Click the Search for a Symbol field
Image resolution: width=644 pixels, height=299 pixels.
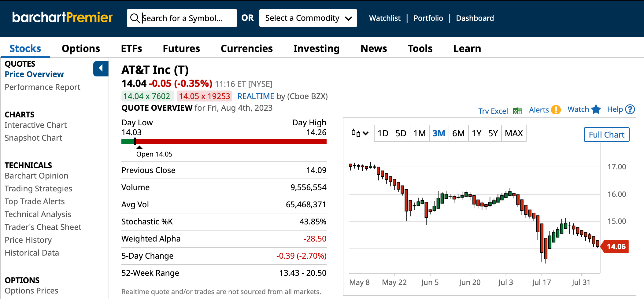point(182,18)
